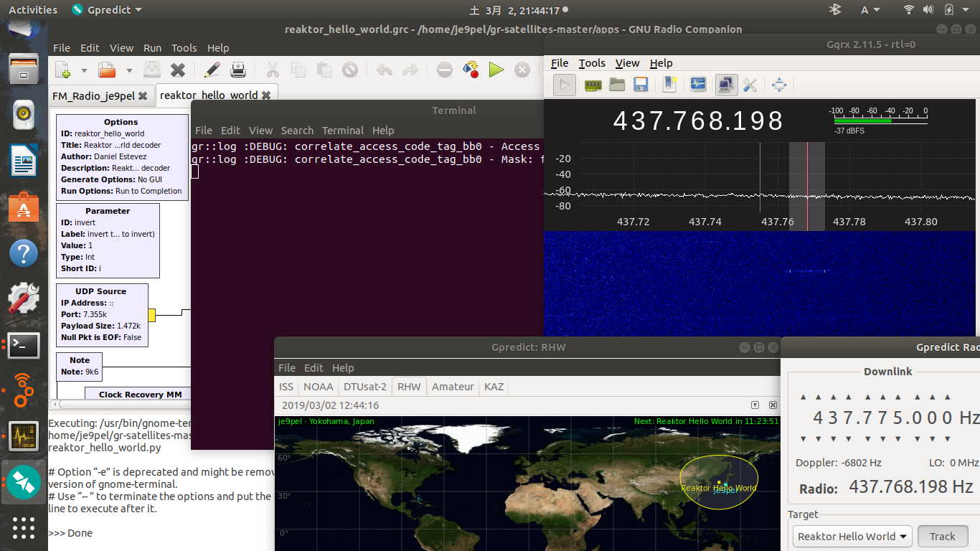The image size is (980, 551).
Task: Open the Search menu in Terminal
Action: click(x=297, y=131)
